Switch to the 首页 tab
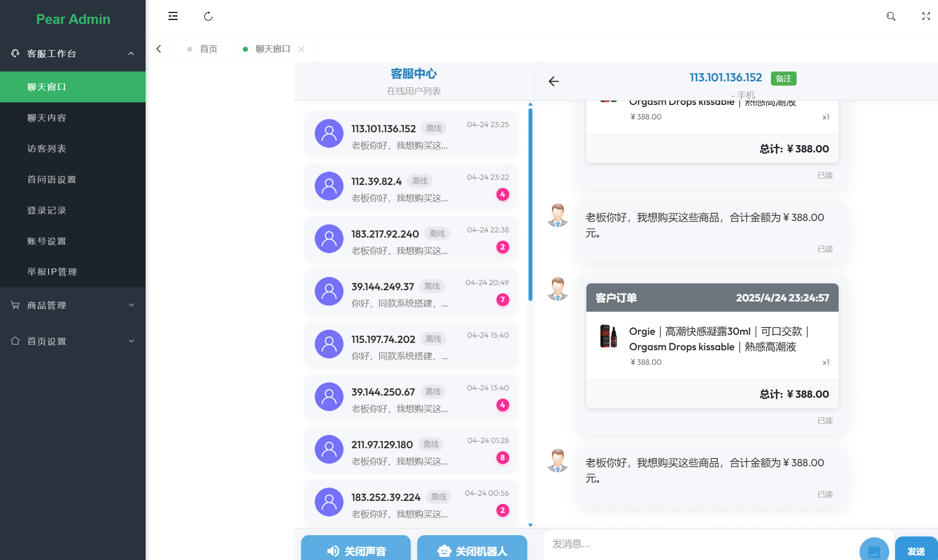938x560 pixels. point(208,49)
